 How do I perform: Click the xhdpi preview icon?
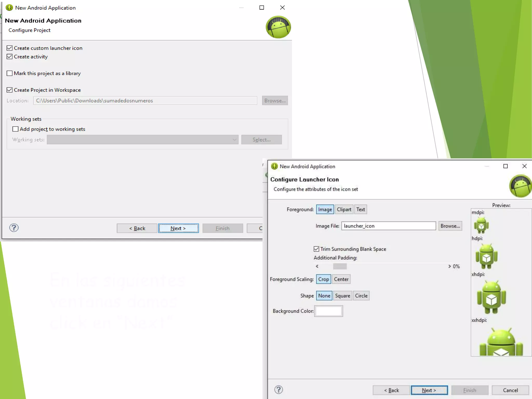click(x=491, y=297)
